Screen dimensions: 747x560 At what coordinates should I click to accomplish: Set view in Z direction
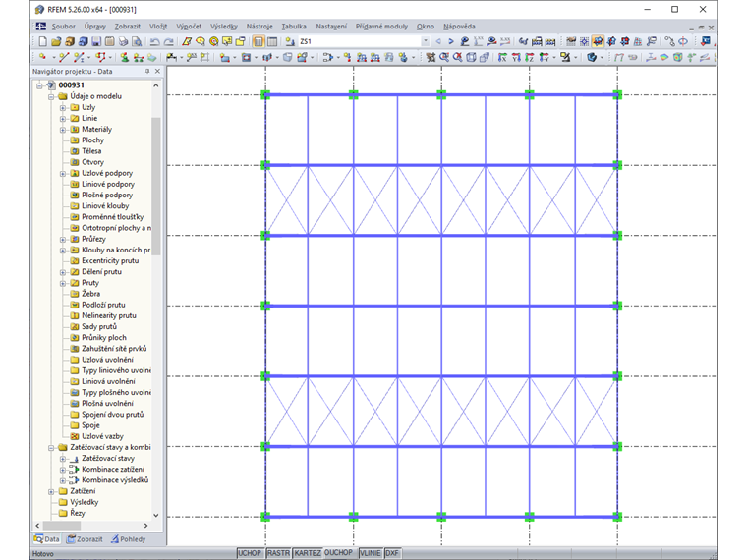pyautogui.click(x=529, y=57)
